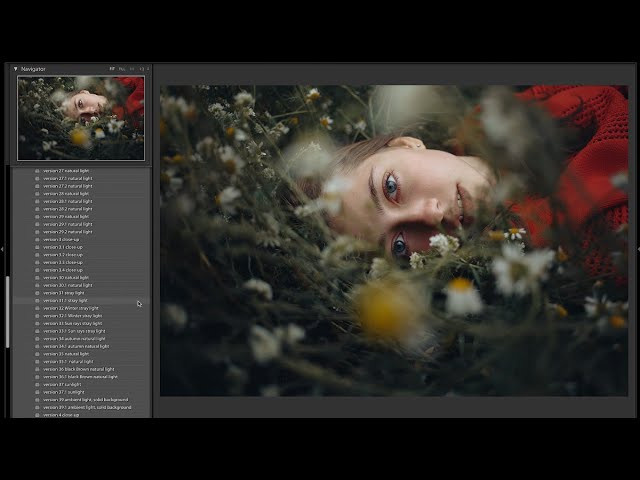Set Navigator zoom to FILL
Screen dimensions: 640x480
[122, 69]
